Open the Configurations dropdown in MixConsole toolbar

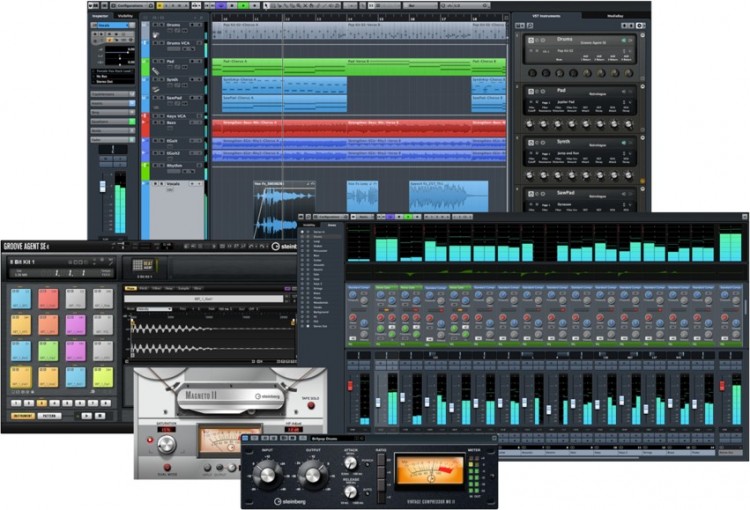point(331,217)
